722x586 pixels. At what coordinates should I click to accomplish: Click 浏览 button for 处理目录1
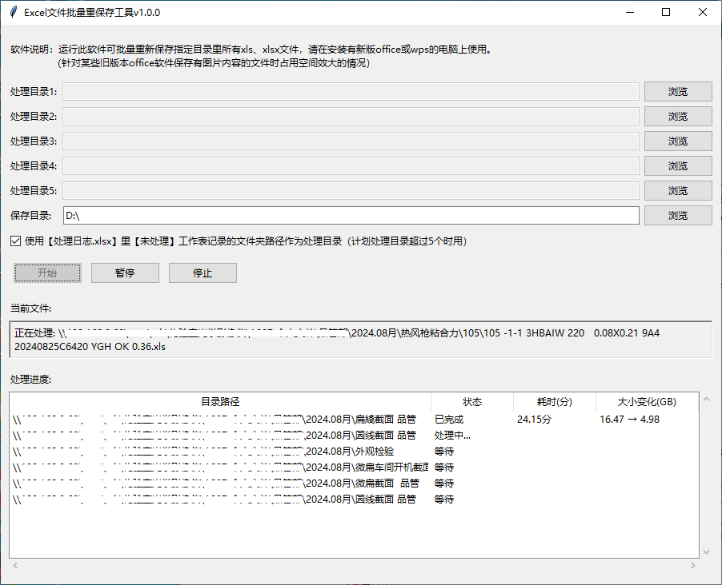pos(678,92)
